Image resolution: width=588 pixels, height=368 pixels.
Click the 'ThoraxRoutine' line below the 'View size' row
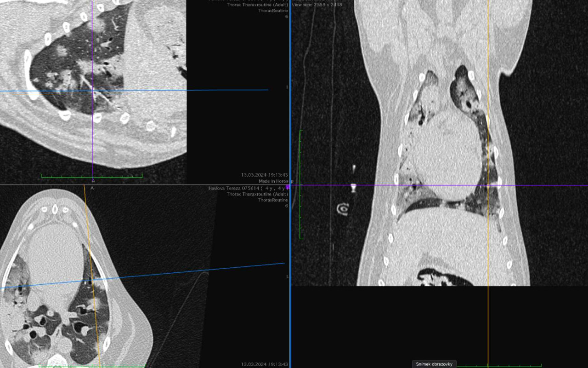273,10
